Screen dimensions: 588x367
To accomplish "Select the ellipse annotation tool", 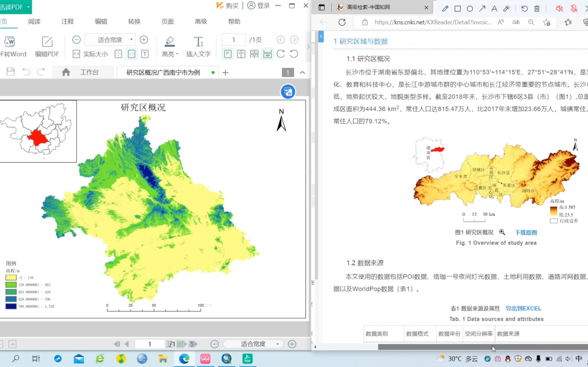I will tap(470, 8).
